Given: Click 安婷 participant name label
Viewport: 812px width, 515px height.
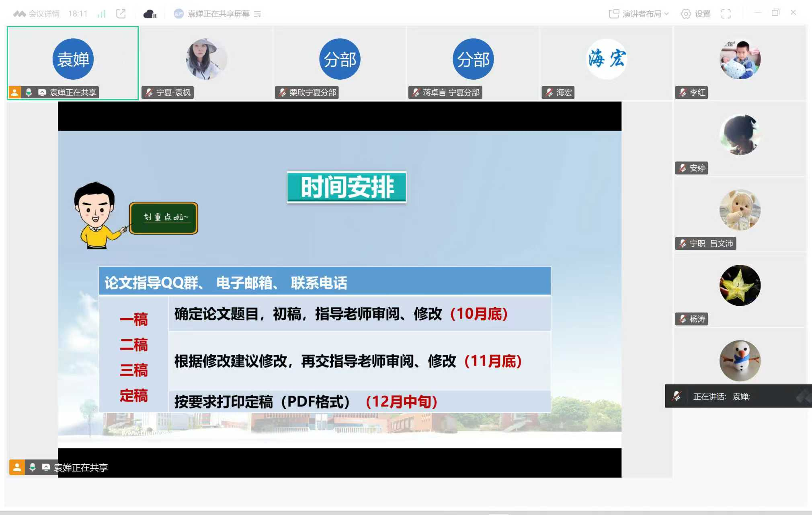Looking at the screenshot, I should pyautogui.click(x=697, y=168).
